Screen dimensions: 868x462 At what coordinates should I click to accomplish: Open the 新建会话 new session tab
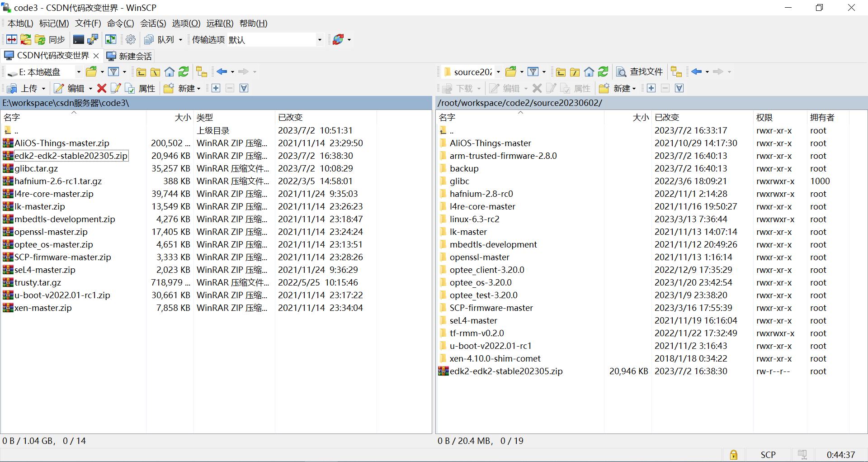click(129, 56)
